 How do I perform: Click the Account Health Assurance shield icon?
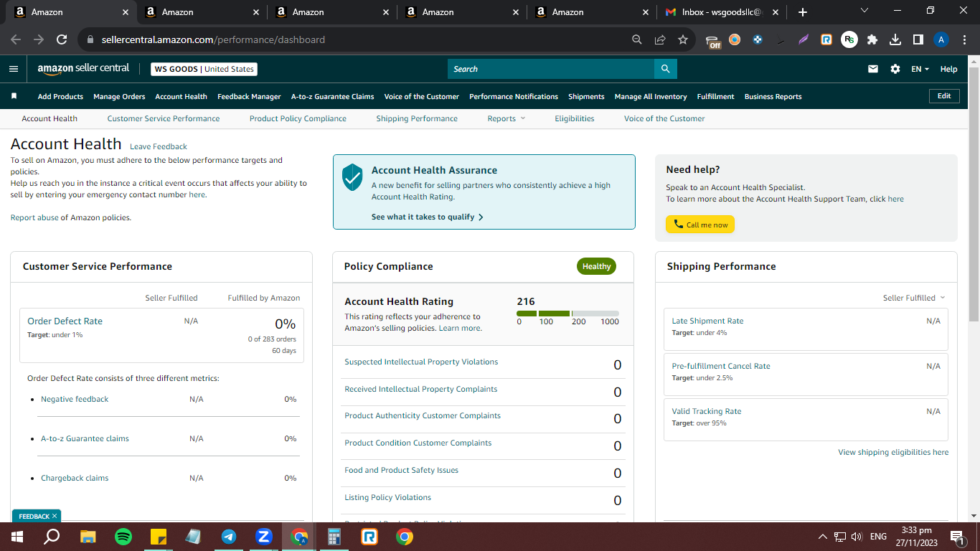click(x=352, y=176)
